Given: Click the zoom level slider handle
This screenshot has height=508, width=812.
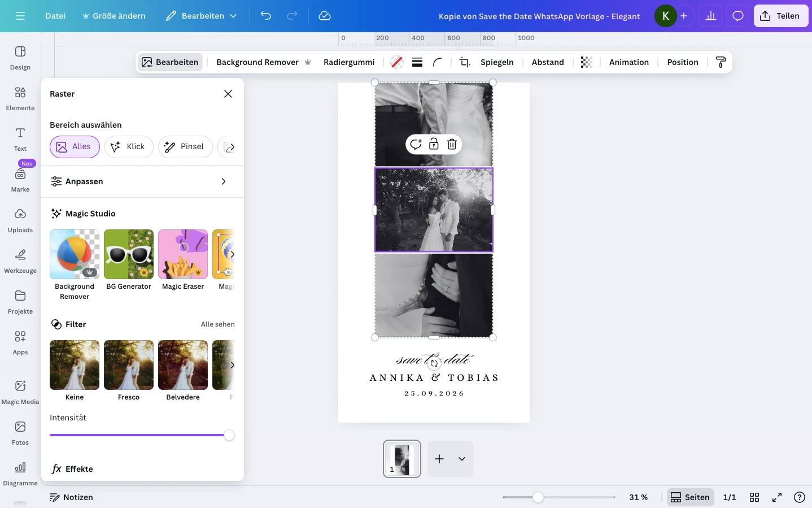Looking at the screenshot, I should point(538,497).
